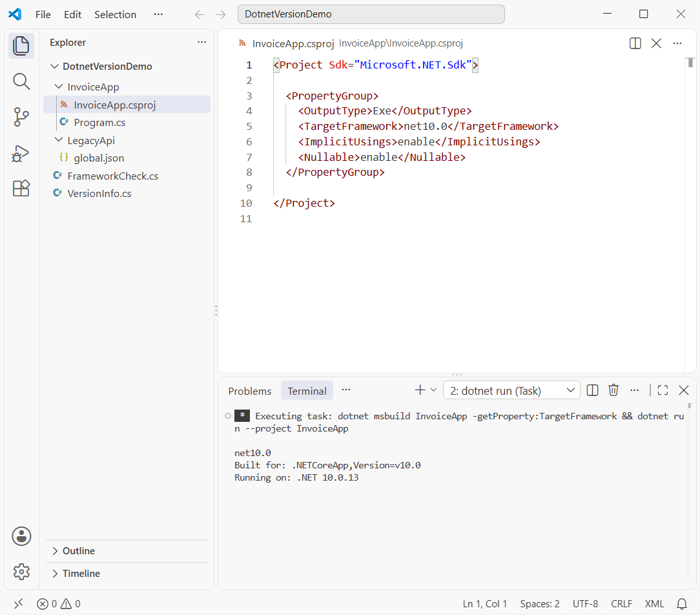The width and height of the screenshot is (700, 615).
Task: Go forward with the right arrow
Action: click(x=221, y=14)
